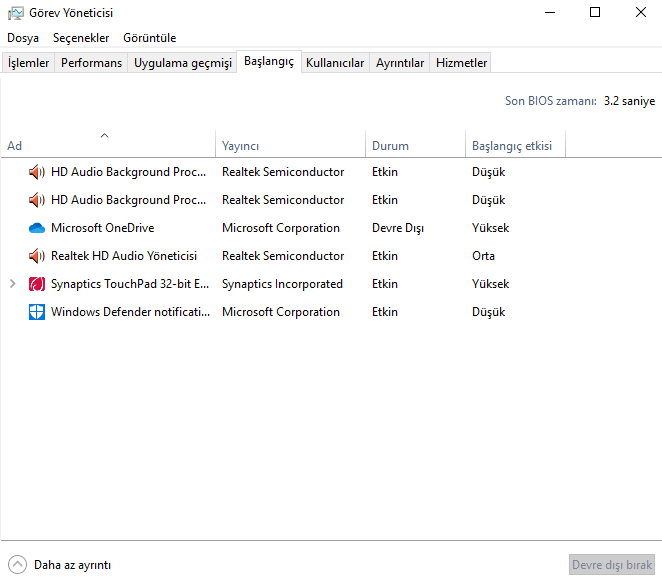Select the Başlangıç tab

click(269, 62)
